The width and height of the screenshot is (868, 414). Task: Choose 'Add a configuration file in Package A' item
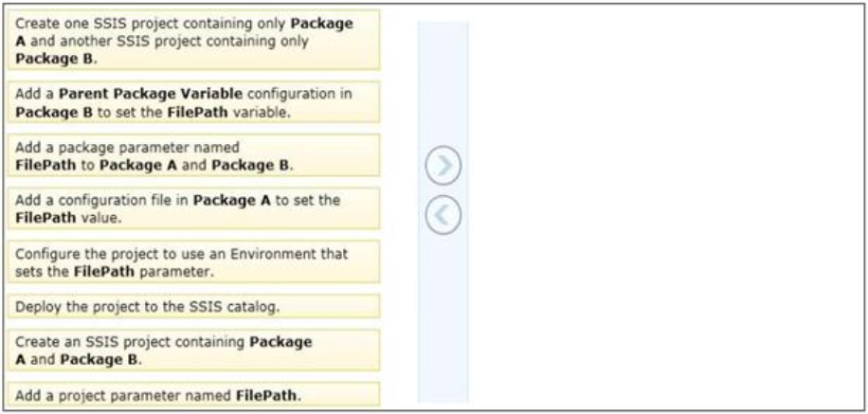(193, 208)
